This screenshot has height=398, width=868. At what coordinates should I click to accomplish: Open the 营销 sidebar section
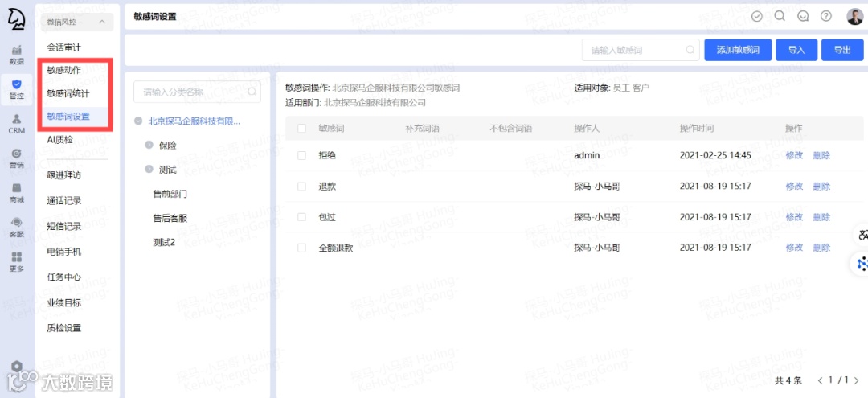tap(17, 159)
